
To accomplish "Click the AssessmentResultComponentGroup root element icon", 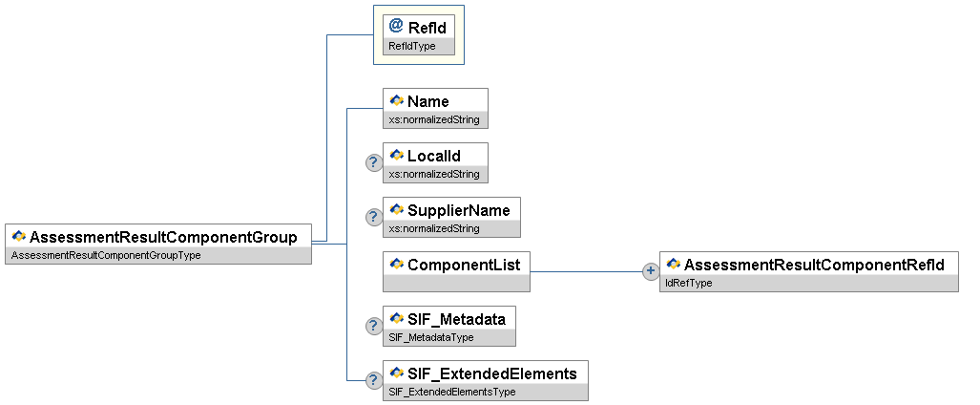I will [18, 236].
